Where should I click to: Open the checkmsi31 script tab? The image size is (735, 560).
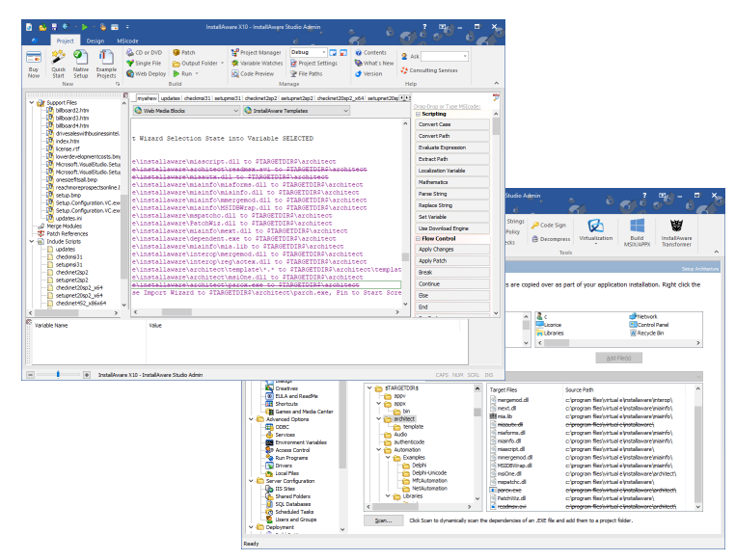(198, 98)
